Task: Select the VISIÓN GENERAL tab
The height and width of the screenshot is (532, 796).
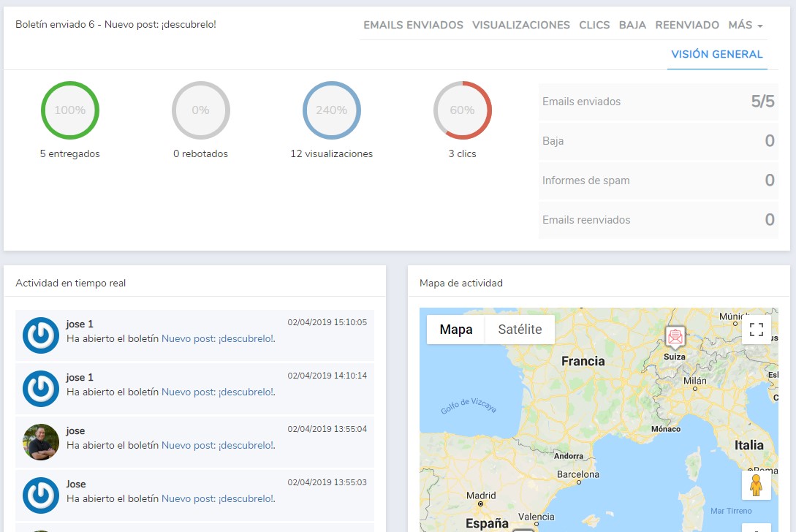Action: tap(717, 54)
